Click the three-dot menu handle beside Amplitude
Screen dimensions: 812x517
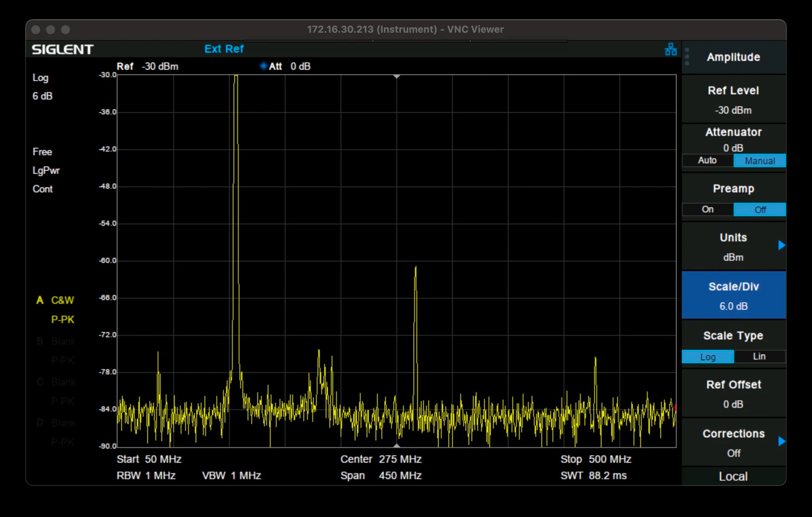pyautogui.click(x=687, y=57)
